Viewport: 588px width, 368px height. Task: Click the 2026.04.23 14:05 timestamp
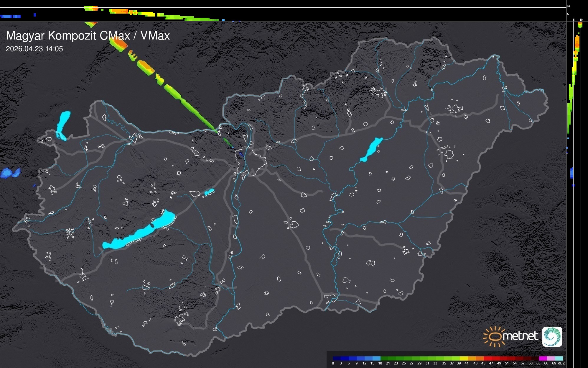34,49
